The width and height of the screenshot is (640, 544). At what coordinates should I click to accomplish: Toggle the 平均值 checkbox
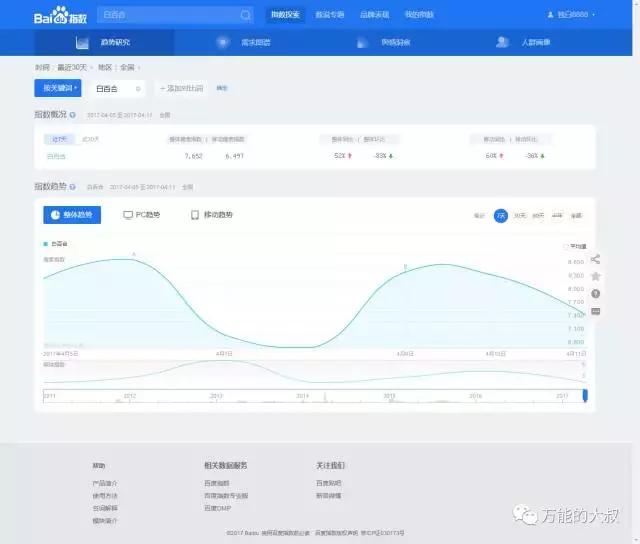pyautogui.click(x=566, y=245)
